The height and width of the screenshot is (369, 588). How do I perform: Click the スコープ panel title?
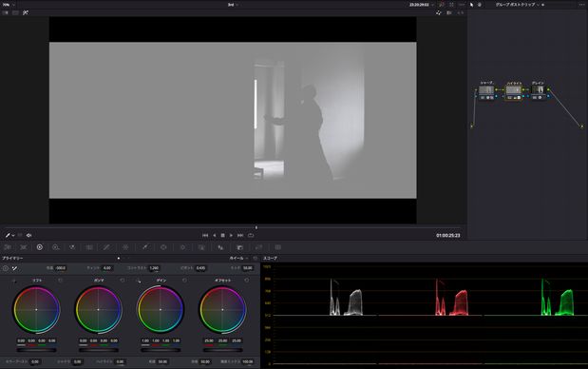click(x=270, y=259)
